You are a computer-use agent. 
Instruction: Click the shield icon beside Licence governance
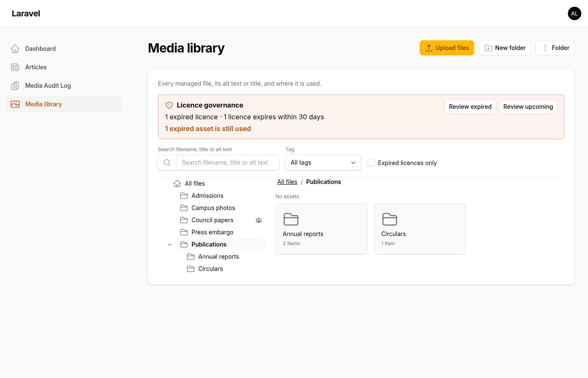pos(169,105)
